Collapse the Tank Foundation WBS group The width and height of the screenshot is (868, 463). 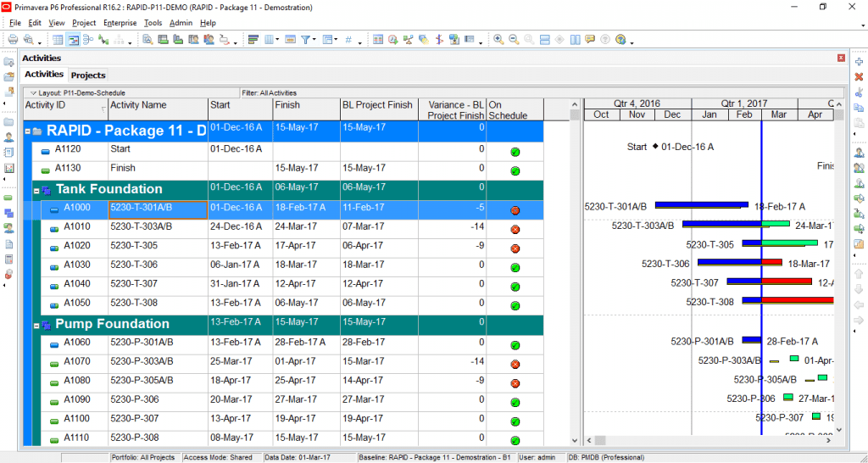[x=36, y=191]
